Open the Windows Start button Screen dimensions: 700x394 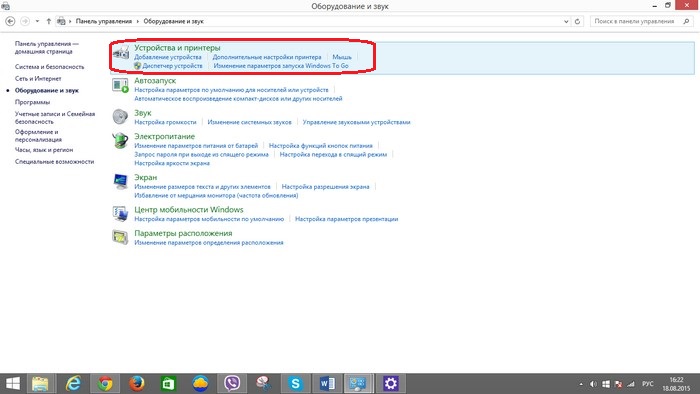tap(13, 383)
